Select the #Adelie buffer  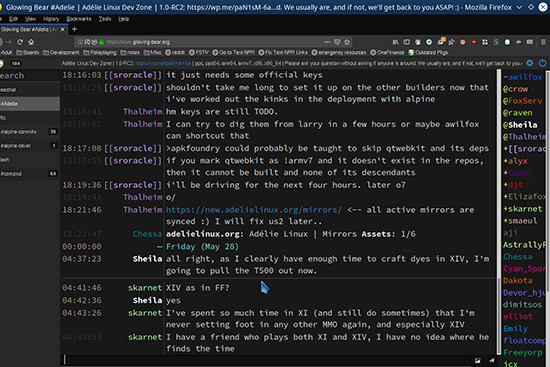click(x=30, y=104)
